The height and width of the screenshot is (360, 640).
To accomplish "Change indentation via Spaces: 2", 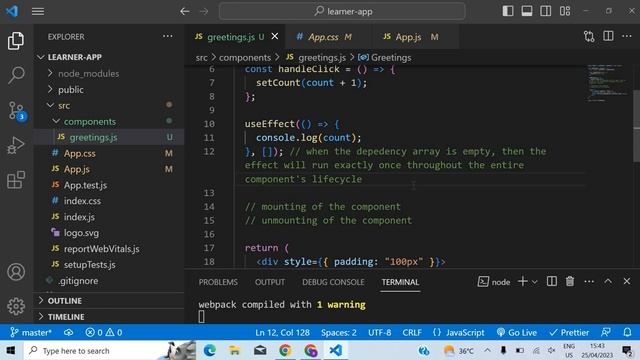I will (339, 333).
